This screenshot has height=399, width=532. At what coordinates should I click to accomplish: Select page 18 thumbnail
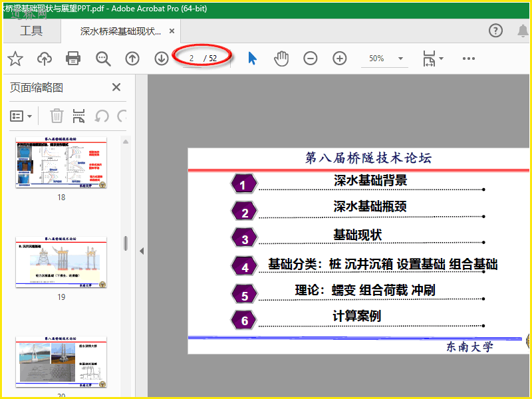(x=61, y=162)
